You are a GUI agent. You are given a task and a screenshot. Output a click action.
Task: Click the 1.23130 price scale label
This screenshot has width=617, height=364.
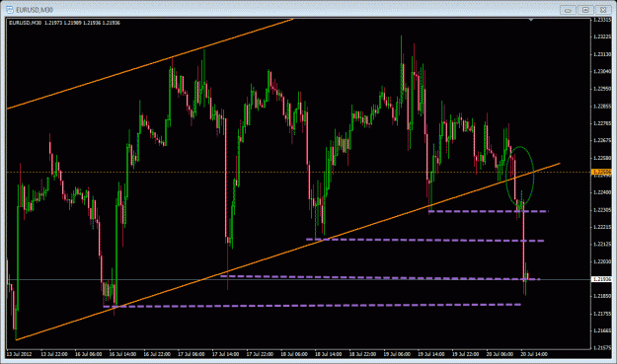pos(602,54)
